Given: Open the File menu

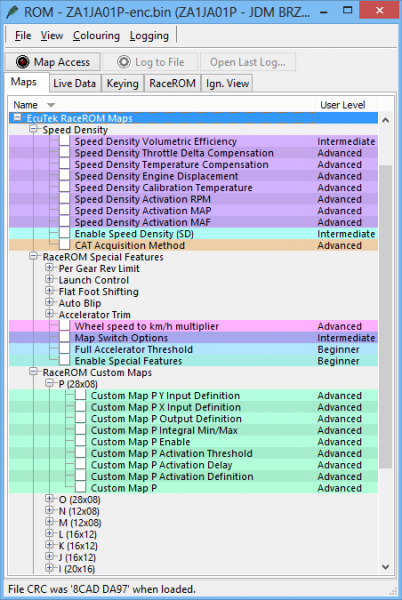Looking at the screenshot, I should pyautogui.click(x=23, y=36).
